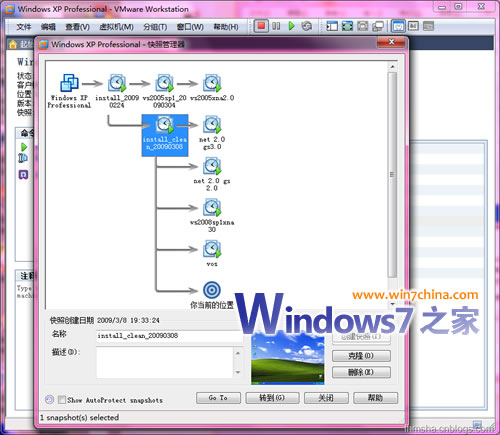Click the 'You are here' target icon

212,290
